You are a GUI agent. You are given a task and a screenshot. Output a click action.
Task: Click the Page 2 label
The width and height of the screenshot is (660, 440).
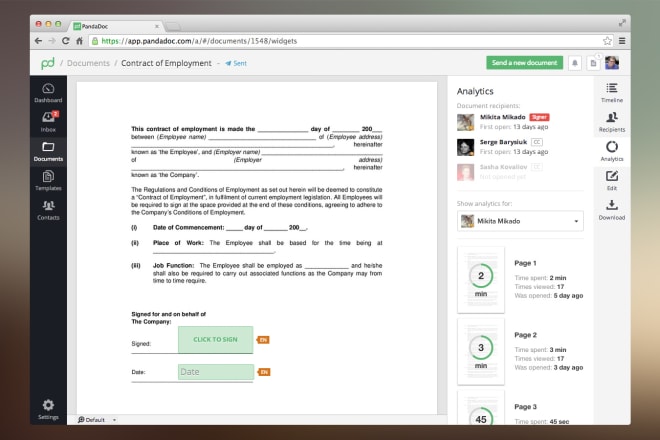point(525,335)
